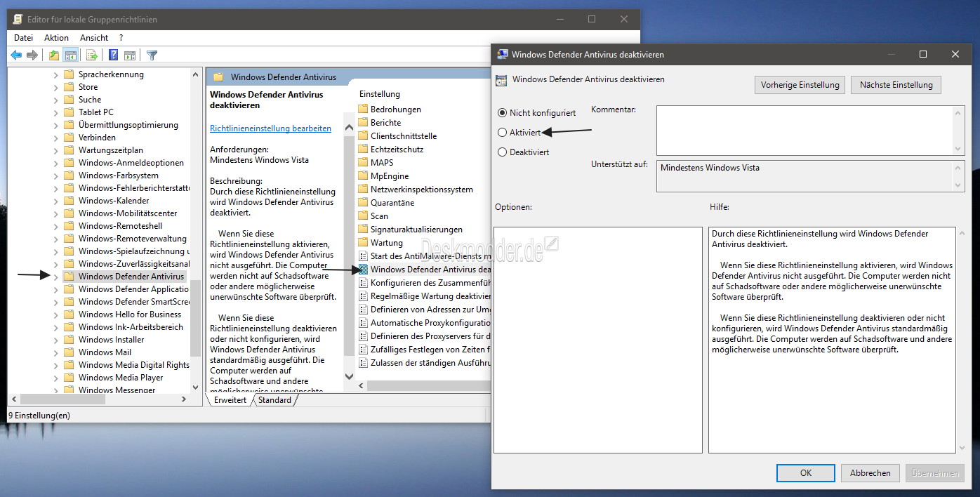980x497 pixels.
Task: Expand the Windows Hello for Business node
Action: point(56,314)
